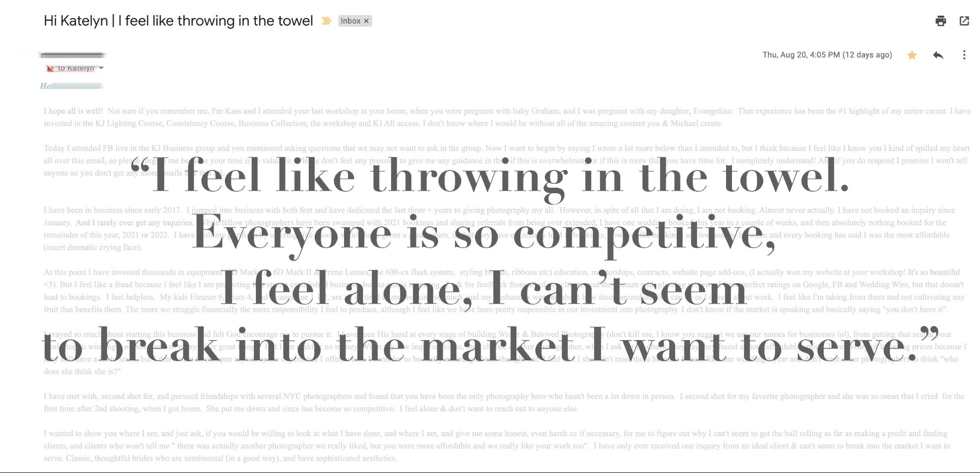Image resolution: width=980 pixels, height=473 pixels.
Task: Click the blurred sender name above "to Katelyn"
Action: (x=73, y=55)
